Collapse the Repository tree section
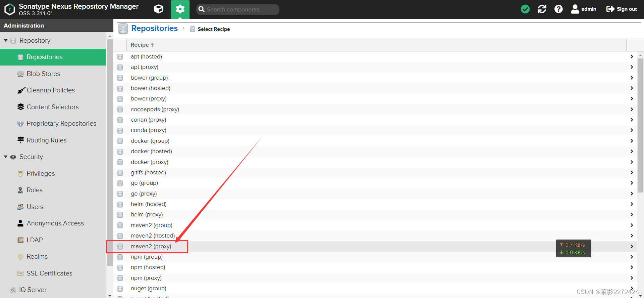This screenshot has height=298, width=644. (x=6, y=40)
